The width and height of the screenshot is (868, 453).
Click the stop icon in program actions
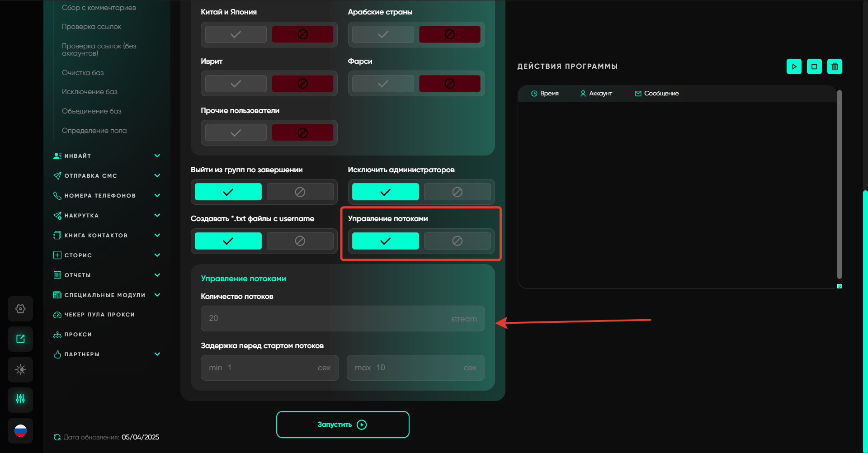814,66
